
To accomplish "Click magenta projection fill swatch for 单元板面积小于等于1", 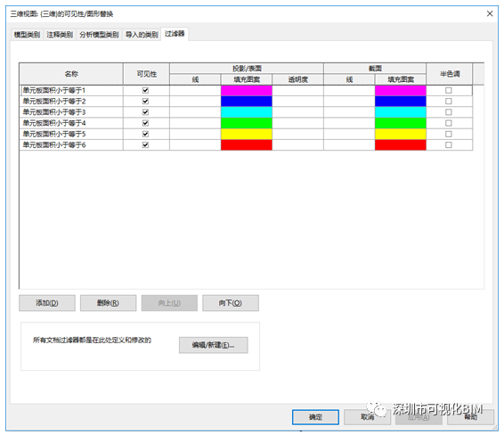I will 247,90.
